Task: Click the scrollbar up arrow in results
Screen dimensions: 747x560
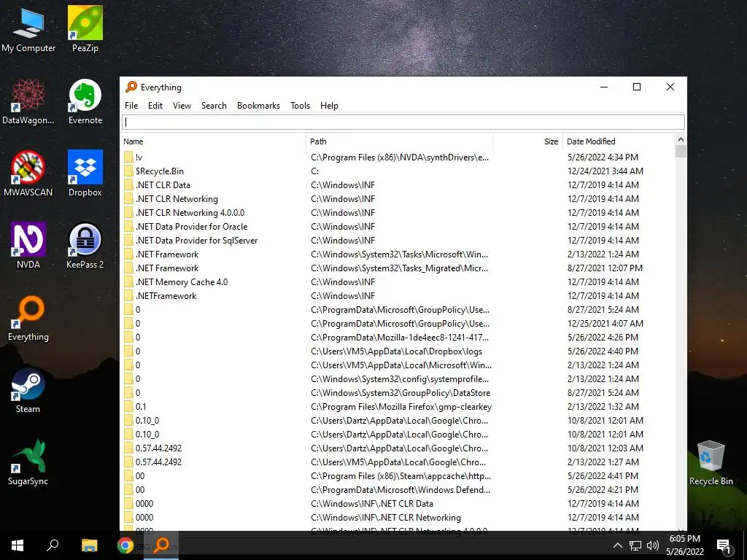Action: point(681,139)
